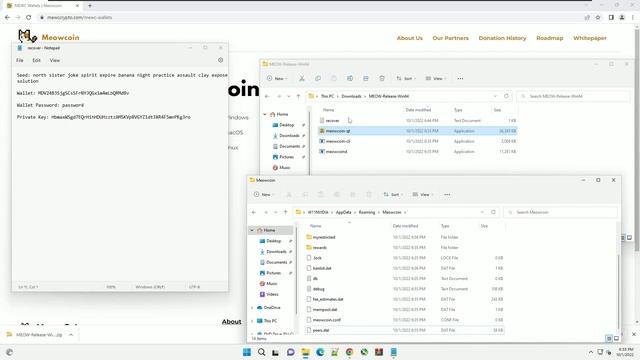Viewport: 640px width, 360px height.
Task: Open Music in Meowcoin sidebar
Action: coord(269,284)
